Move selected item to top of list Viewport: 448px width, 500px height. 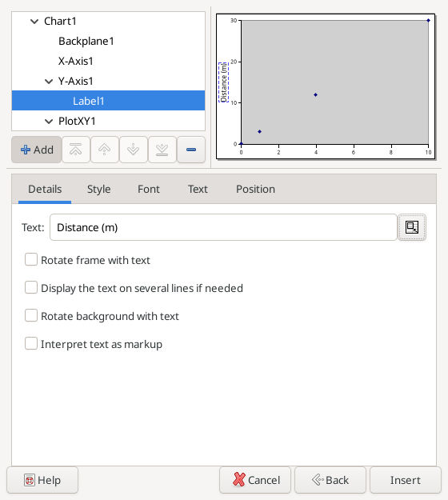point(76,150)
